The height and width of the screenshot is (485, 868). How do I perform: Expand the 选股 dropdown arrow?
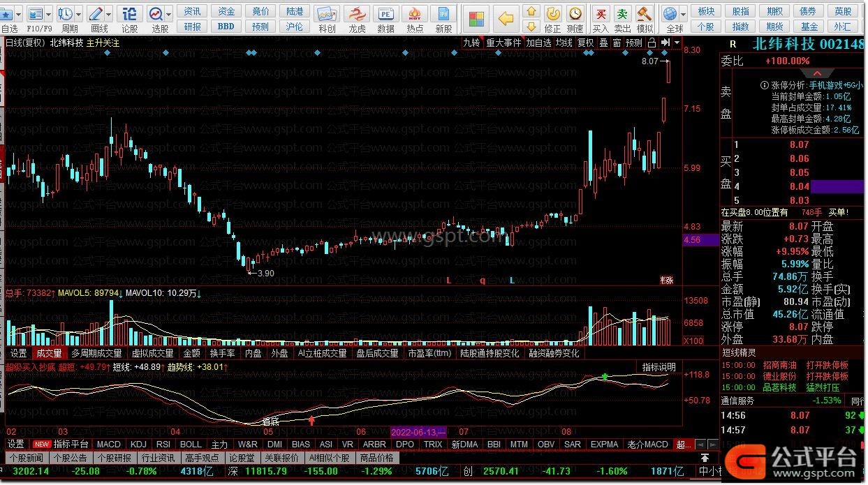tap(170, 14)
